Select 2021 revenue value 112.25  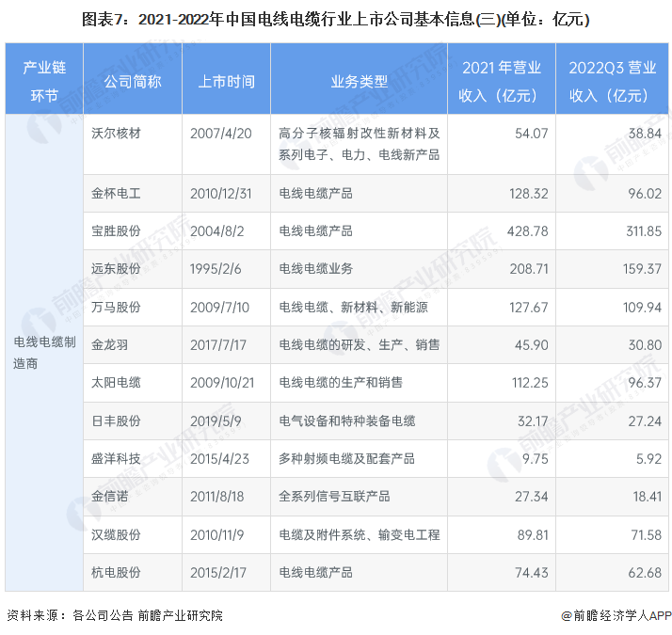530,383
